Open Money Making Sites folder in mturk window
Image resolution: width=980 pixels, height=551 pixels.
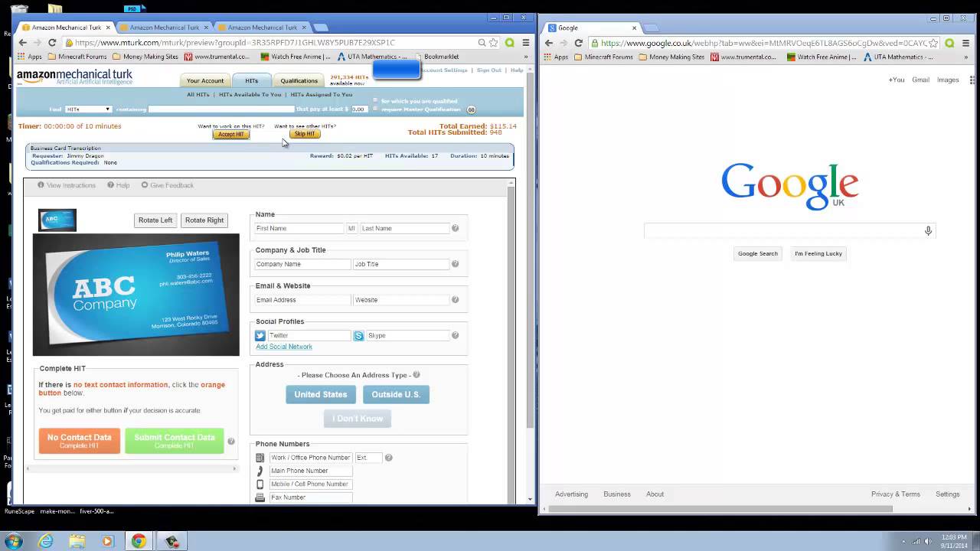pyautogui.click(x=145, y=57)
